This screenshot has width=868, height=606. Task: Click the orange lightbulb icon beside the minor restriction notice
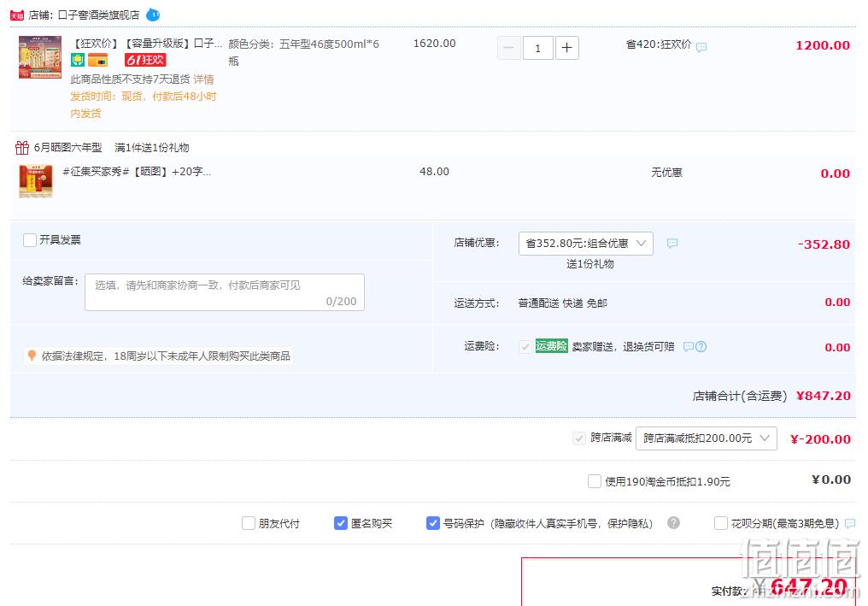click(32, 355)
